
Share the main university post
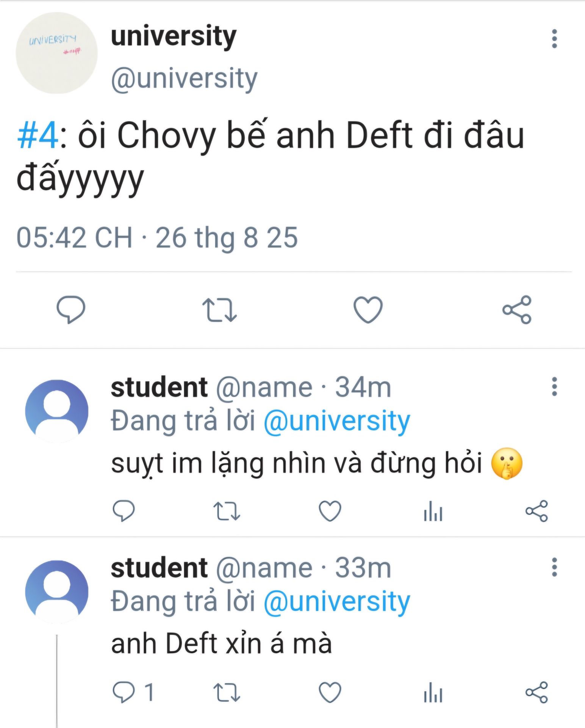pos(517,309)
